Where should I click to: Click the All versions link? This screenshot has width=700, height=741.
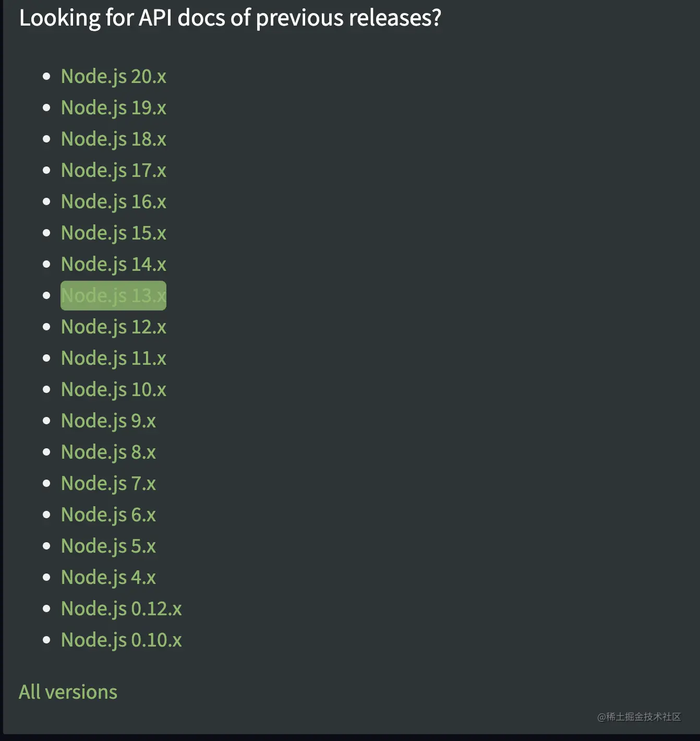pyautogui.click(x=68, y=692)
